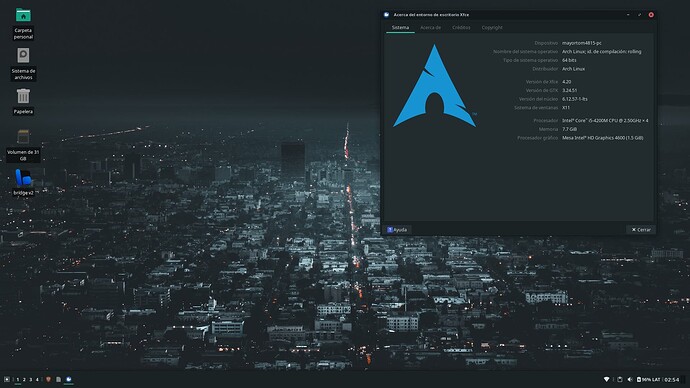Click the title bar text of the Xfce dialog
This screenshot has height=388, width=690.
click(x=431, y=15)
